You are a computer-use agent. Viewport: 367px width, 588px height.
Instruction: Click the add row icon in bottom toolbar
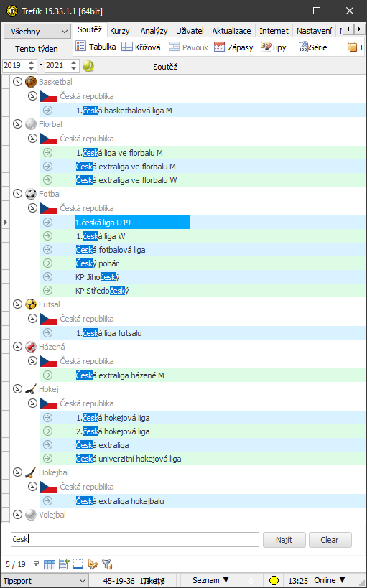tap(64, 564)
